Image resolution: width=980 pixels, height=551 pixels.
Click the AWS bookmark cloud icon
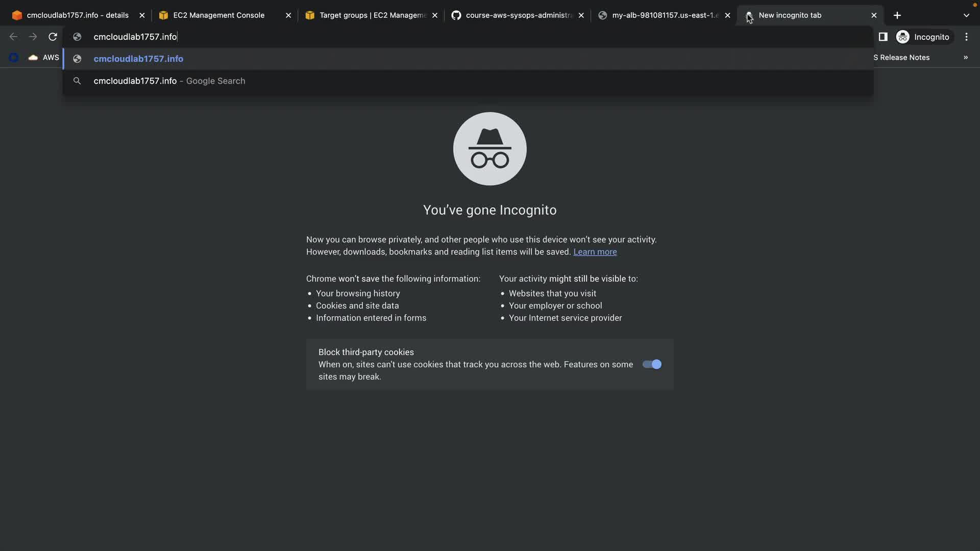tap(33, 58)
